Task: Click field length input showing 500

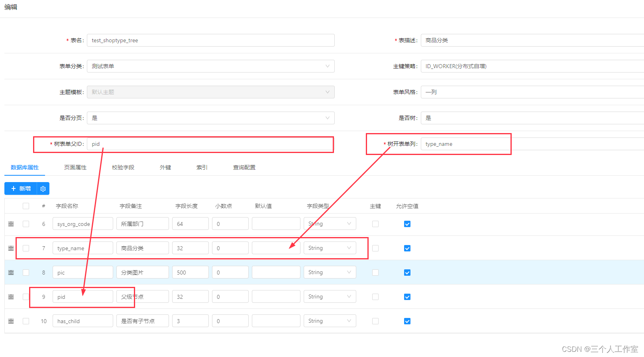Action: [x=190, y=272]
